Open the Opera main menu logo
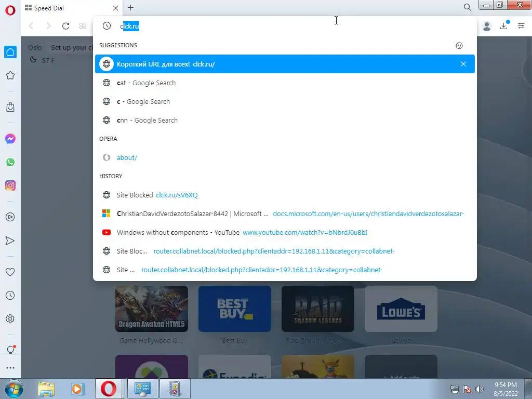This screenshot has width=532, height=399. coord(10,10)
